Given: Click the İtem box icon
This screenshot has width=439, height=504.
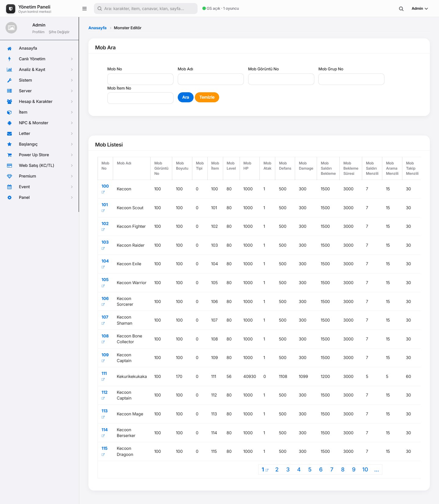Looking at the screenshot, I should point(9,112).
